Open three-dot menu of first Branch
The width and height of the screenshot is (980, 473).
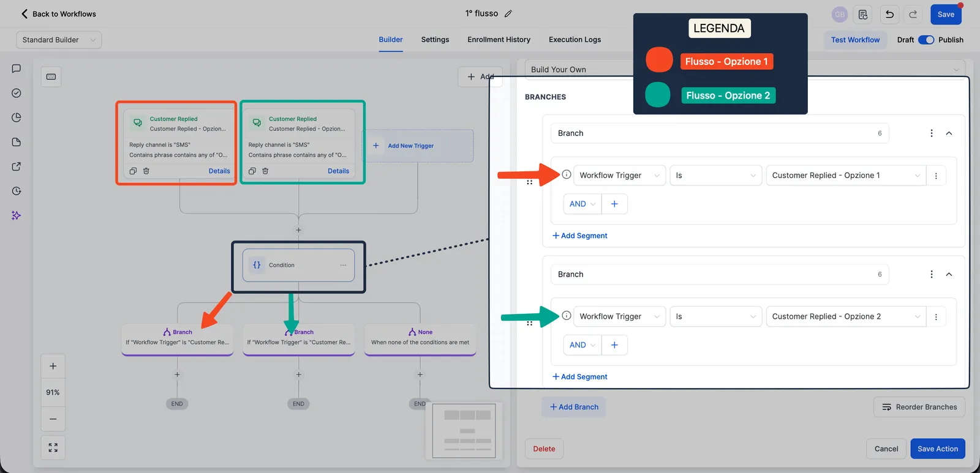932,133
